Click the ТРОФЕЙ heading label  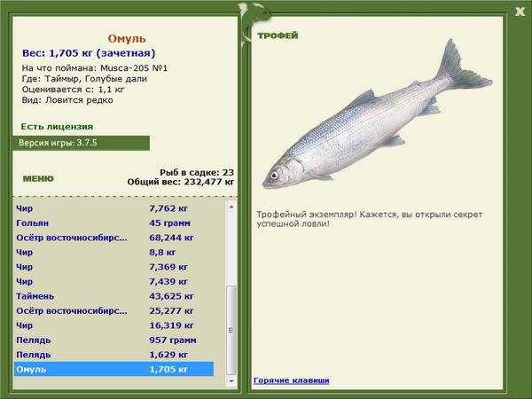click(x=278, y=35)
